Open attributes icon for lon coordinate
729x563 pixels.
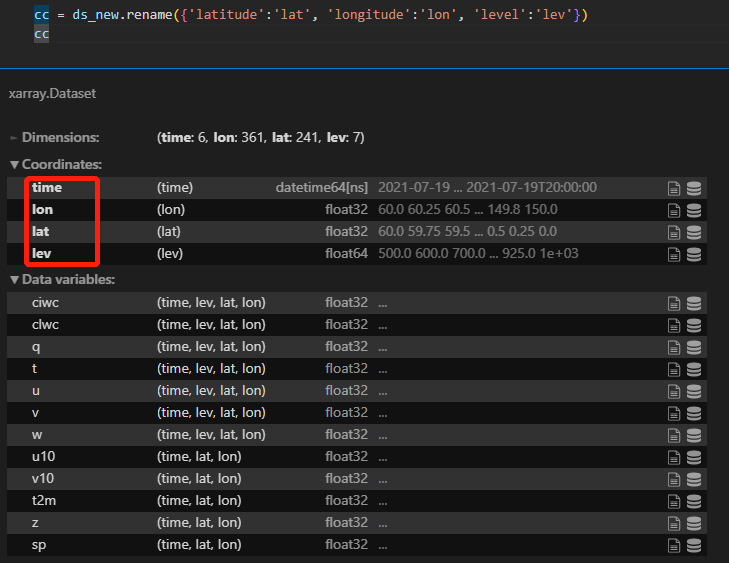point(675,210)
